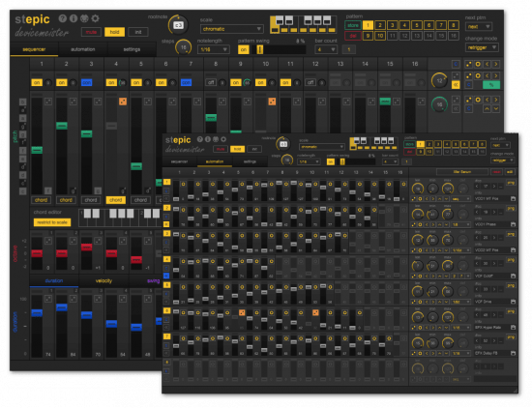This screenshot has width=532, height=408.
Task: Click green percent button in gate row
Action: click(491, 85)
